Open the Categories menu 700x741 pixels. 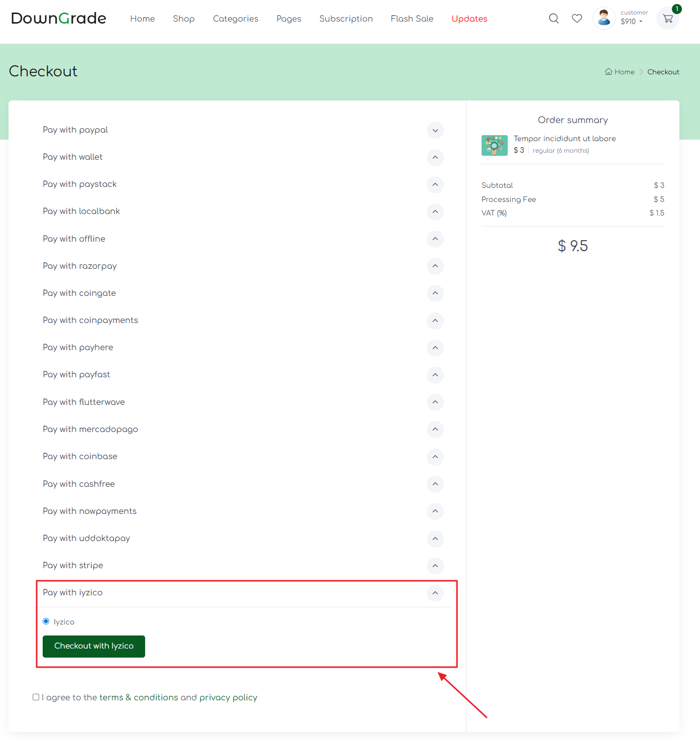[x=236, y=19]
